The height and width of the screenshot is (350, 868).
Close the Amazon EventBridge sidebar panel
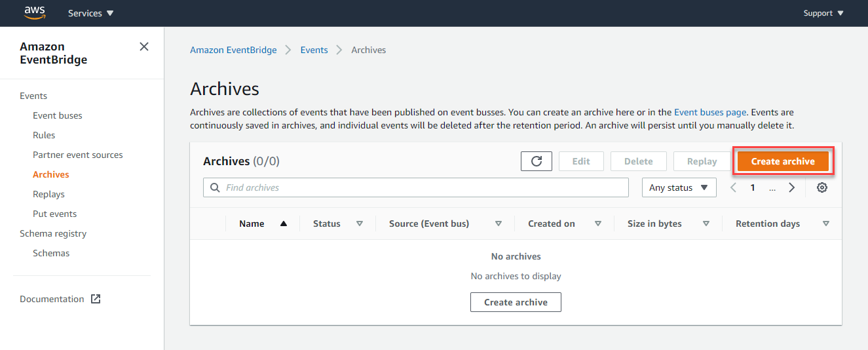[x=144, y=47]
